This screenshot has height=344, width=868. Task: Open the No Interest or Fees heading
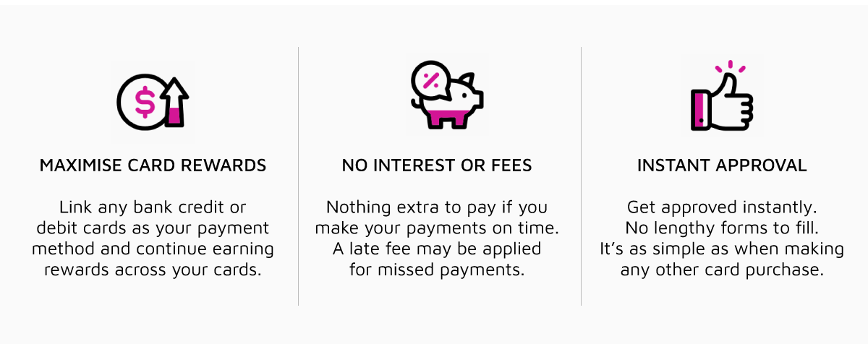click(437, 165)
